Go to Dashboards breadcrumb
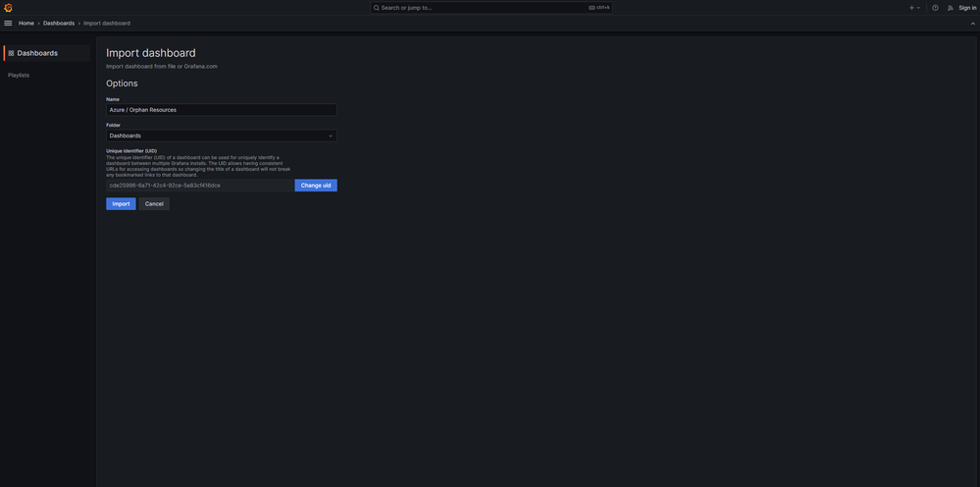This screenshot has height=487, width=980. [x=59, y=24]
